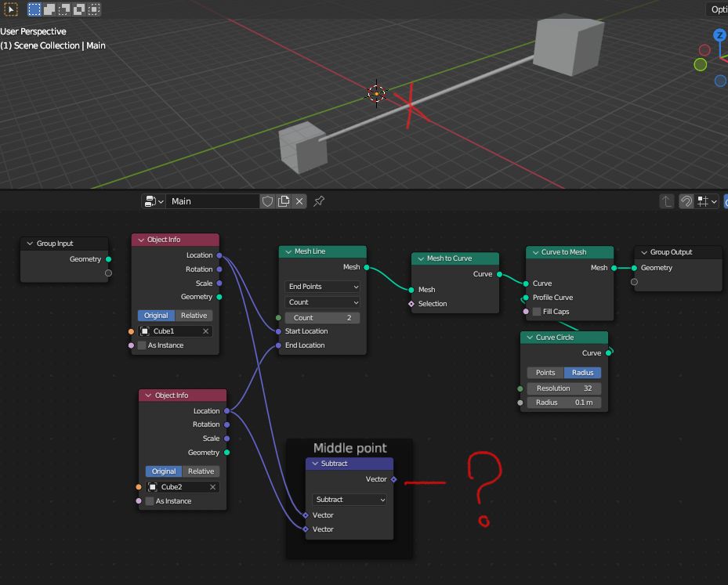The image size is (728, 585).
Task: Enable the Fill Caps checkbox
Action: click(537, 312)
